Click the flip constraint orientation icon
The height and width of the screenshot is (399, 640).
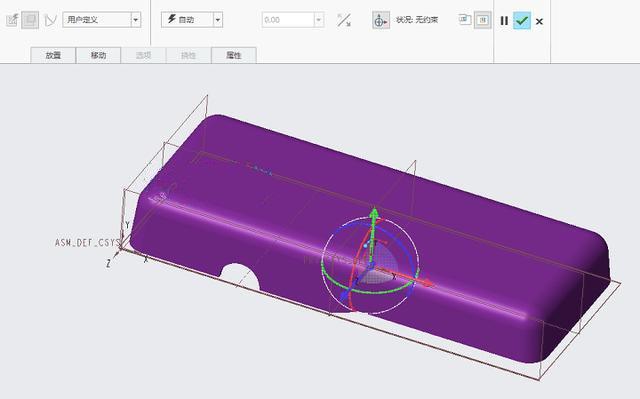[344, 20]
